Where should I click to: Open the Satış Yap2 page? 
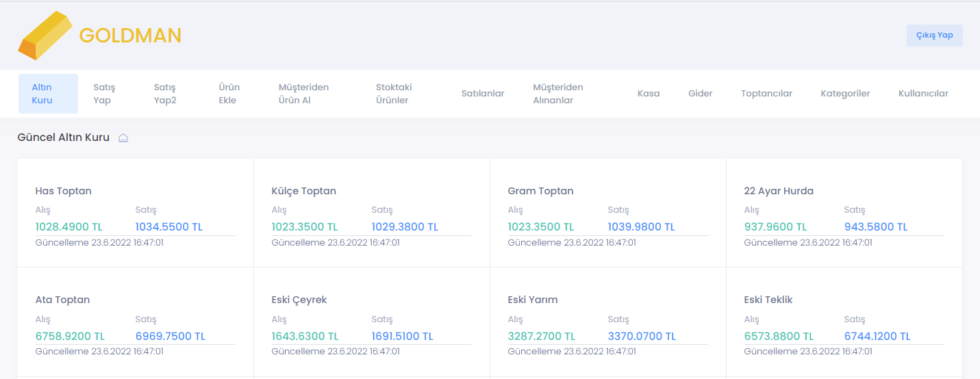[x=165, y=94]
